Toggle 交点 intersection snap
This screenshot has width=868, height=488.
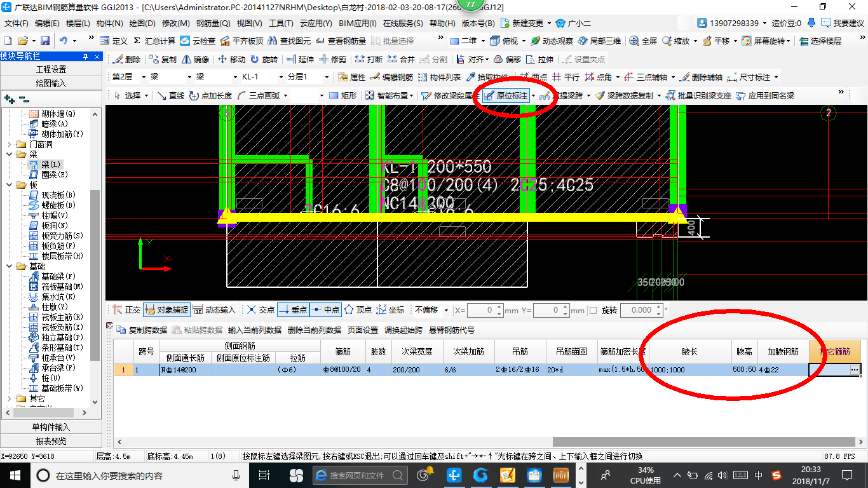pos(261,310)
